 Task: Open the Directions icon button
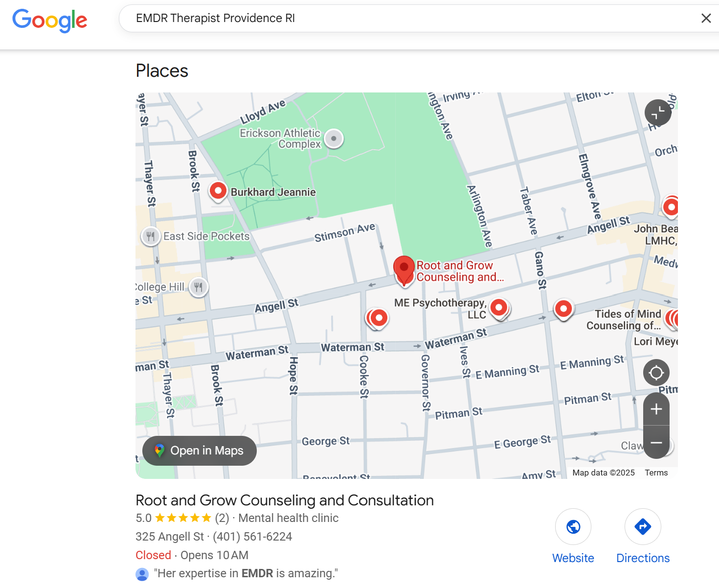[x=643, y=527]
